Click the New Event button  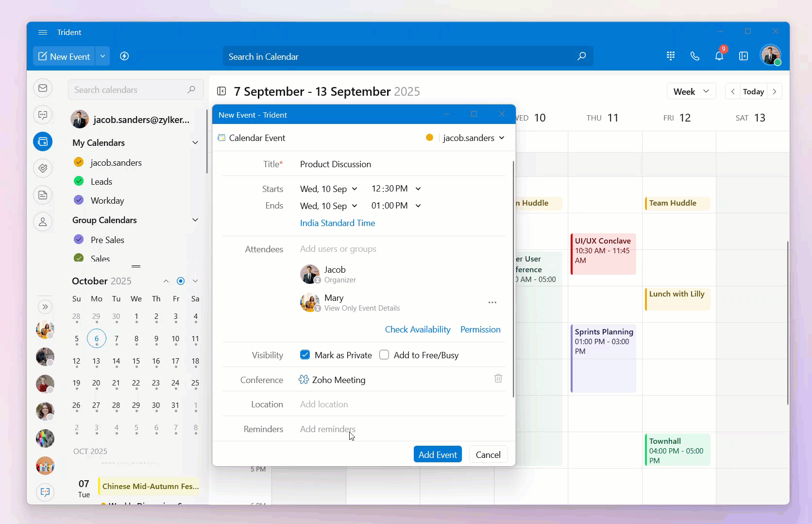(x=64, y=56)
